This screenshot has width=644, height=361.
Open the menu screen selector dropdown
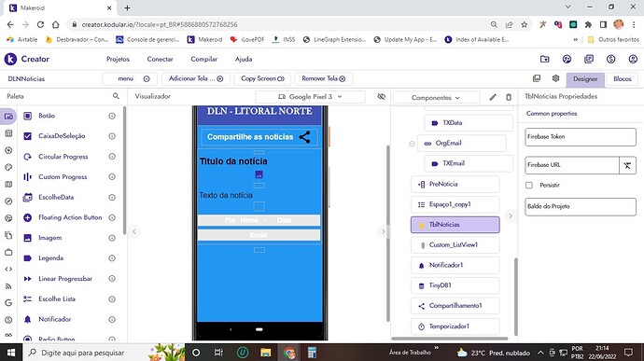[130, 78]
